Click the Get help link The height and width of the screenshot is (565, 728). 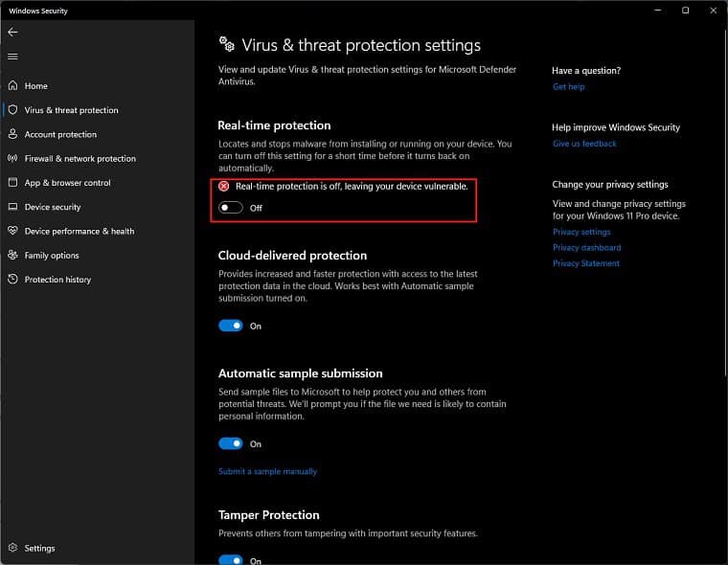click(x=568, y=86)
